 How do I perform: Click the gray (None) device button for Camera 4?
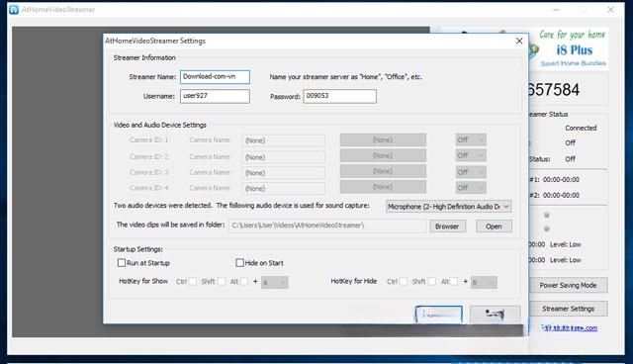[x=383, y=187]
